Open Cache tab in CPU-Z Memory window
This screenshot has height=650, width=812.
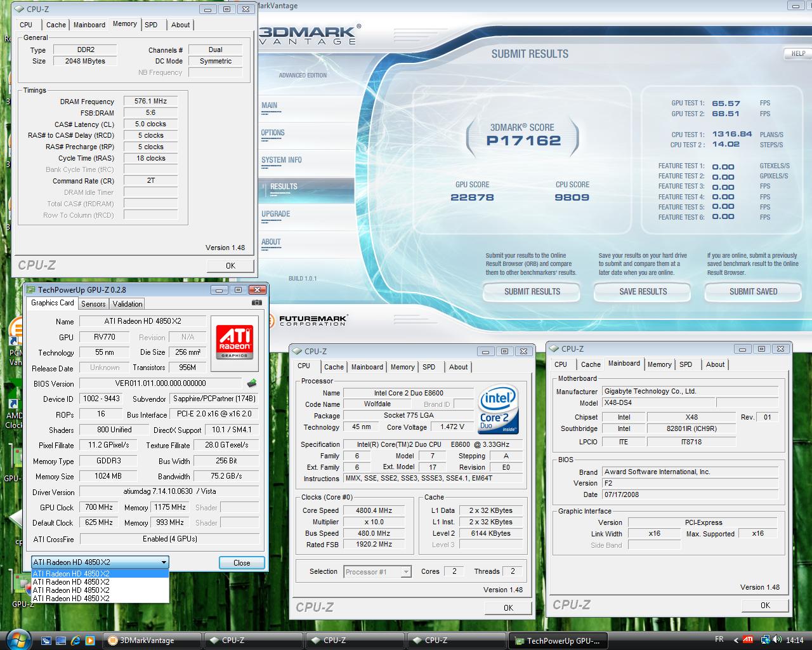56,25
